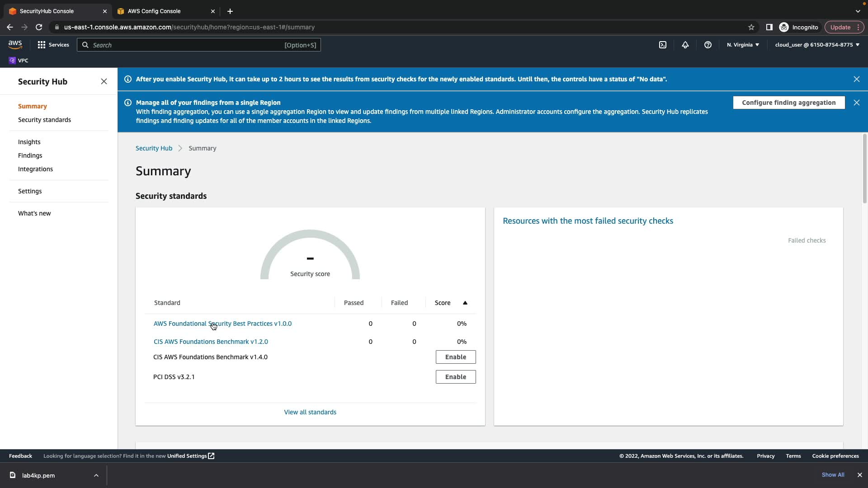Screen dimensions: 868x488
Task: Click the AWS logo home icon
Action: point(15,44)
